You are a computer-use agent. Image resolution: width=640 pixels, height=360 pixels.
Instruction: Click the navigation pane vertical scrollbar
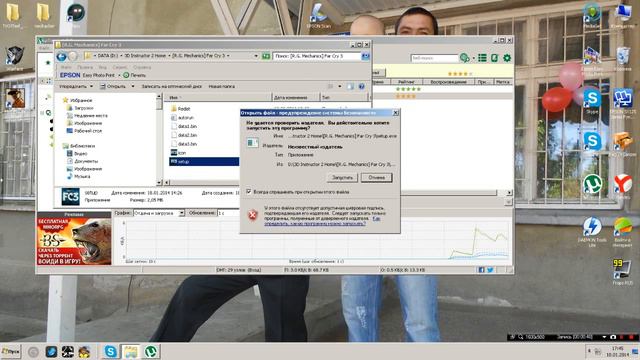pos(159,139)
